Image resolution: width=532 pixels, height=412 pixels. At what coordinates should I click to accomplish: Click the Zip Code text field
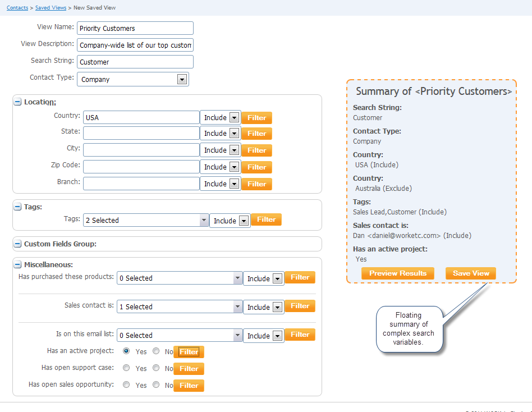coord(141,167)
